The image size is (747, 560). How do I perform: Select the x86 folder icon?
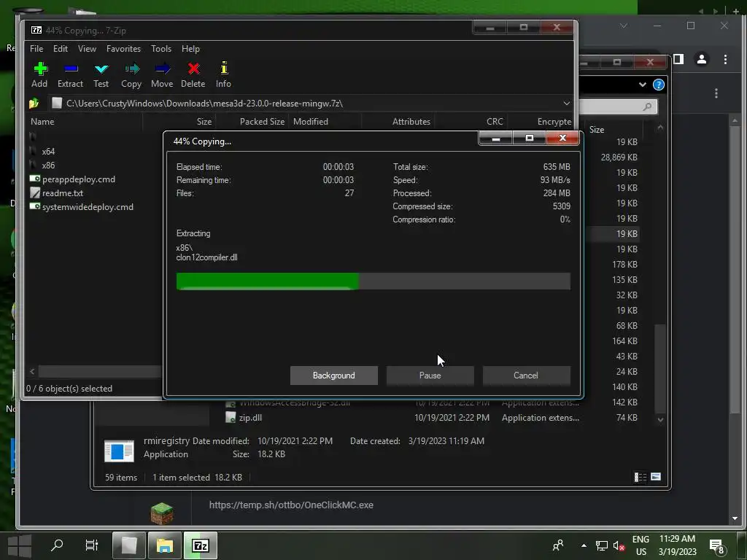pos(34,165)
